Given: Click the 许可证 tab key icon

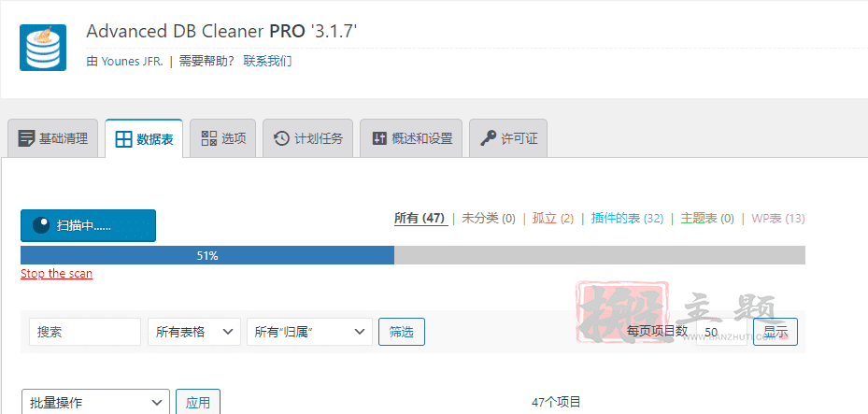Looking at the screenshot, I should point(489,138).
